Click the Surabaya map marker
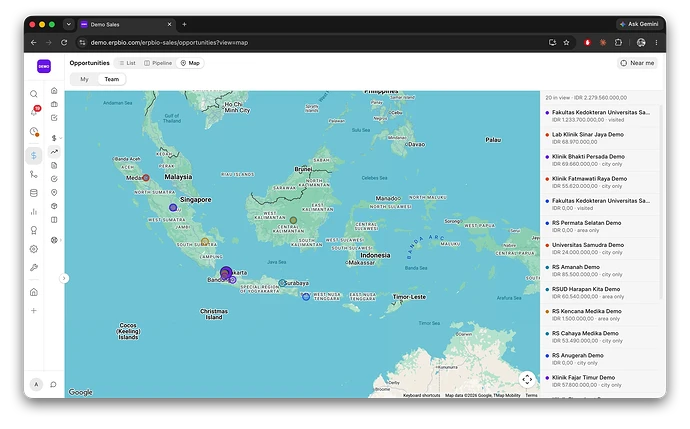Image resolution: width=690 pixels, height=429 pixels. tap(282, 283)
